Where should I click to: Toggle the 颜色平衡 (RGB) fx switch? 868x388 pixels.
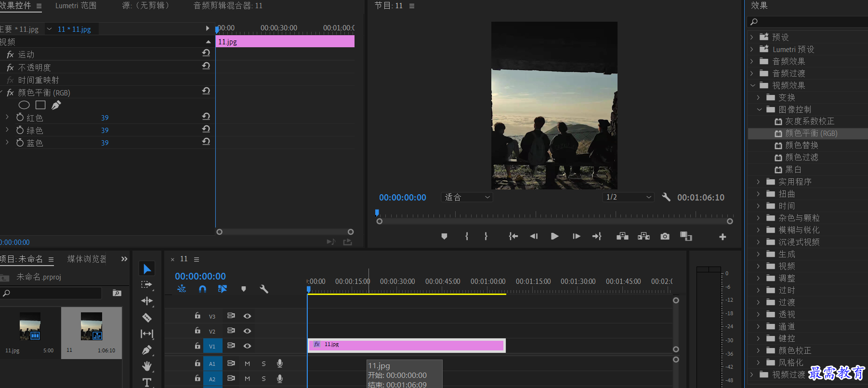[10, 93]
